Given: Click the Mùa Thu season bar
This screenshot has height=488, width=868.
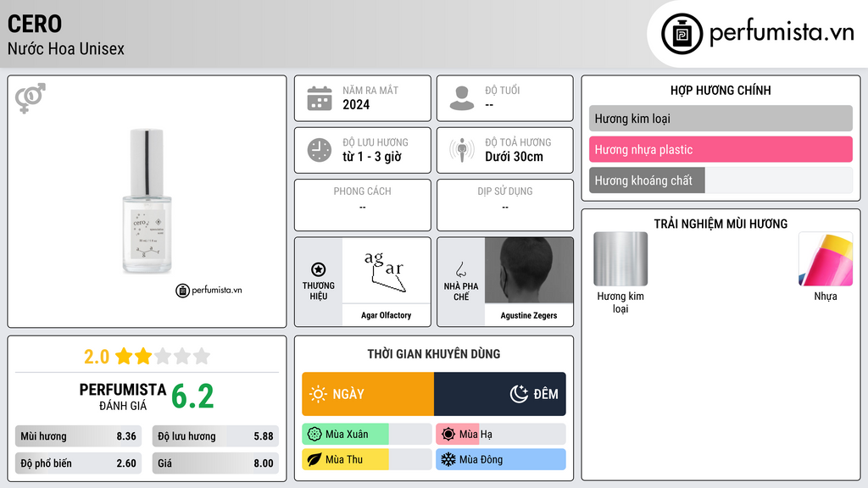Looking at the screenshot, I should pos(367,459).
